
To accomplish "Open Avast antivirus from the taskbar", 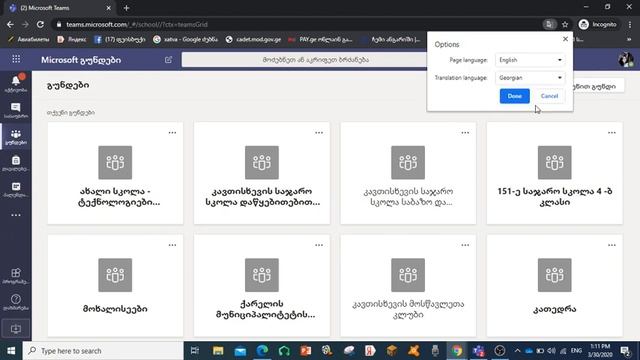I will tap(413, 351).
